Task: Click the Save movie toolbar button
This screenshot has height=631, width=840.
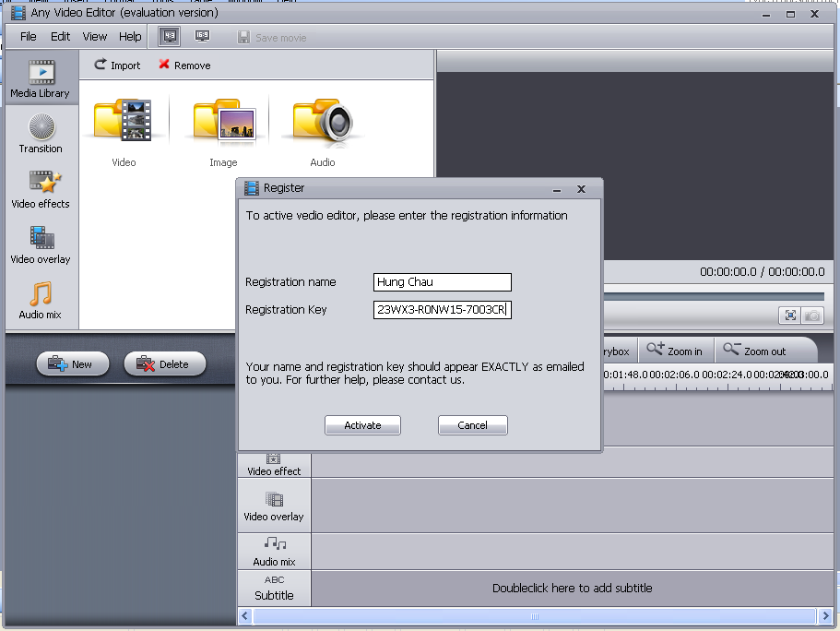Action: click(272, 38)
